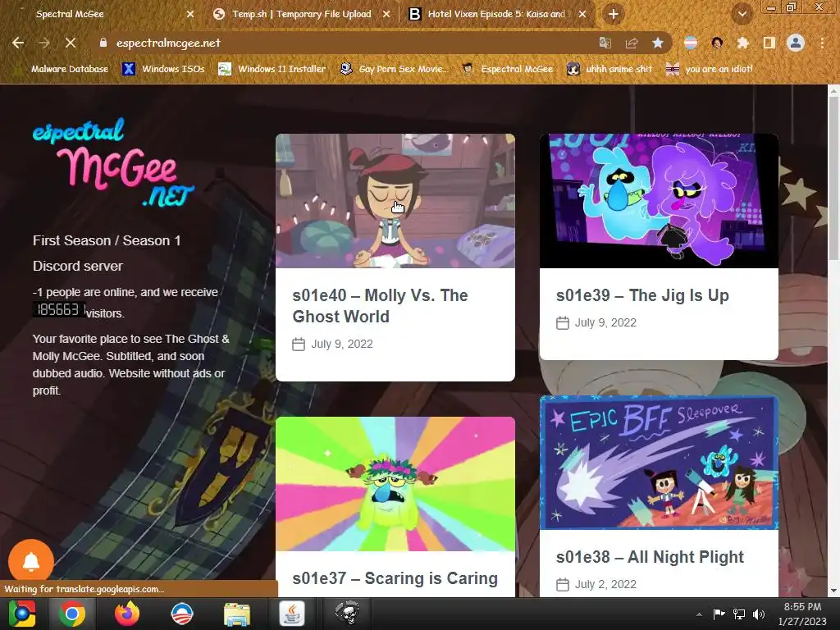Open the you are an idiot bookmark
840x630 pixels.
(709, 69)
